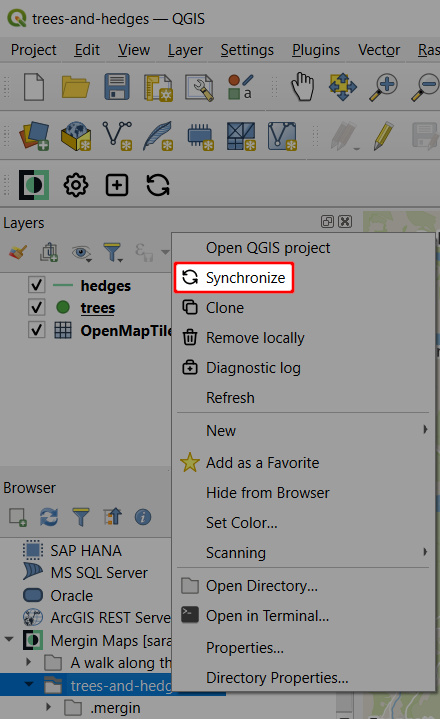Open the Data Source Manager icon

tap(34, 136)
